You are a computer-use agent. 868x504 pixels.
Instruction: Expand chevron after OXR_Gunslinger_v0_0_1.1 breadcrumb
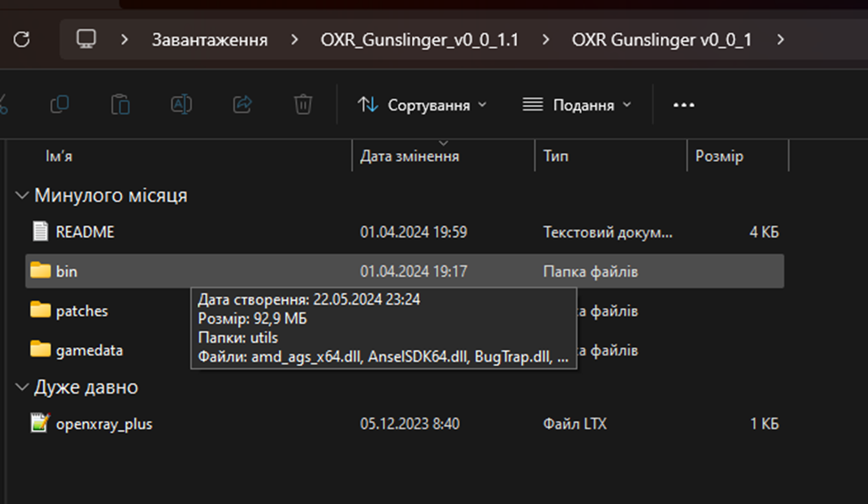(545, 40)
